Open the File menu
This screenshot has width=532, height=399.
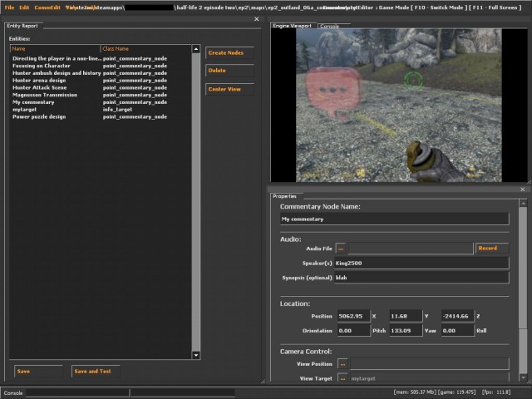pos(9,7)
